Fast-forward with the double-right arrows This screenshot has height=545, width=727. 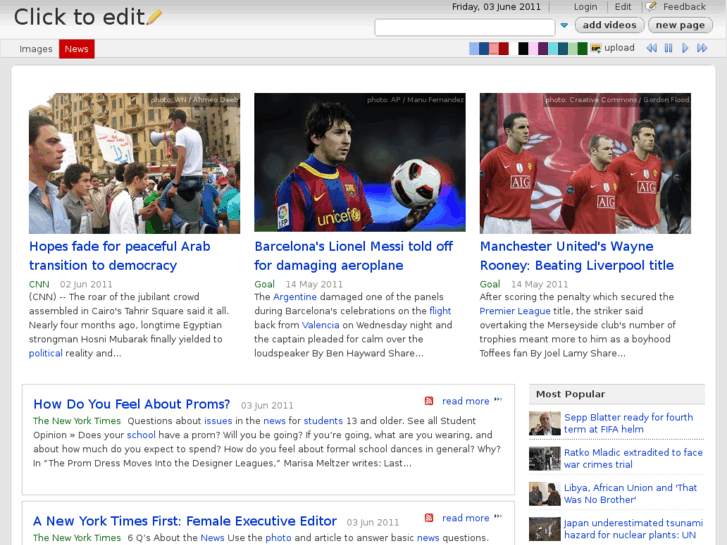[x=702, y=48]
